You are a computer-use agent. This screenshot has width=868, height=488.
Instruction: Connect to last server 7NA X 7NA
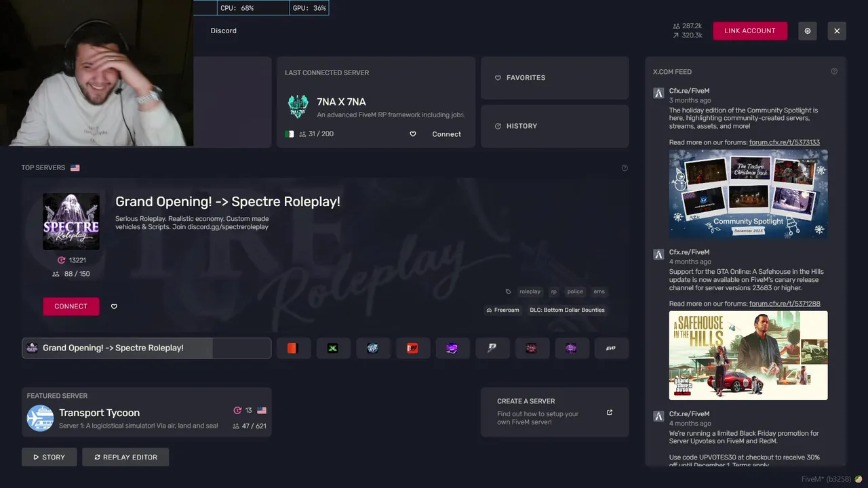pos(446,134)
